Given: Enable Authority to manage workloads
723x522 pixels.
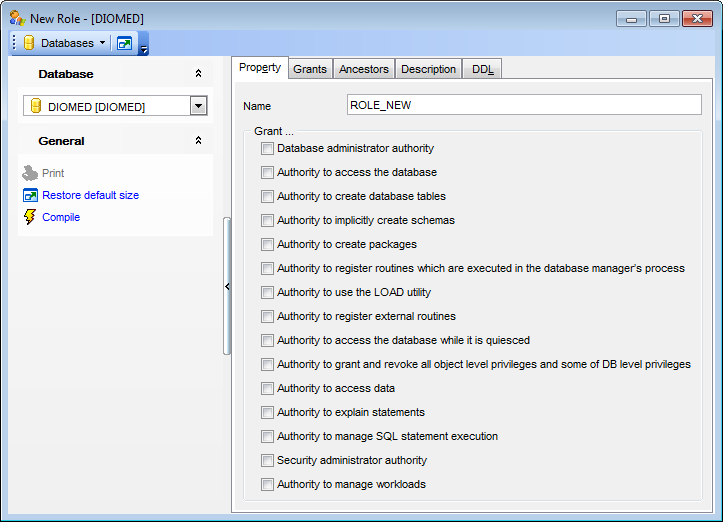Looking at the screenshot, I should 267,484.
